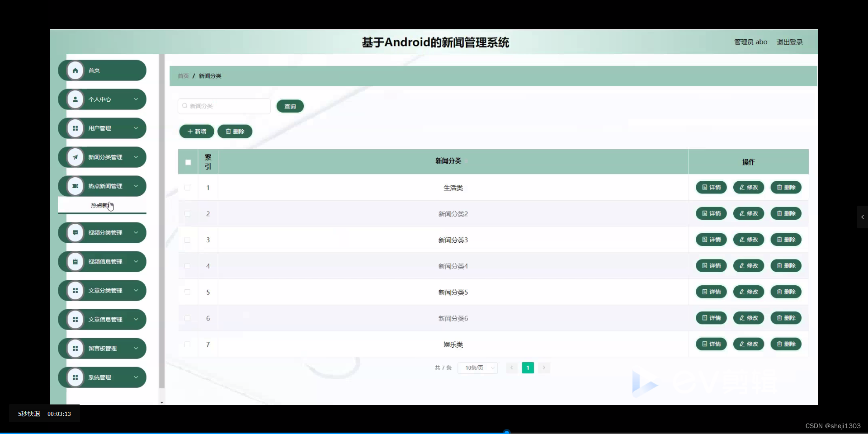Click the 视频分类管理 comment icon

[75, 232]
